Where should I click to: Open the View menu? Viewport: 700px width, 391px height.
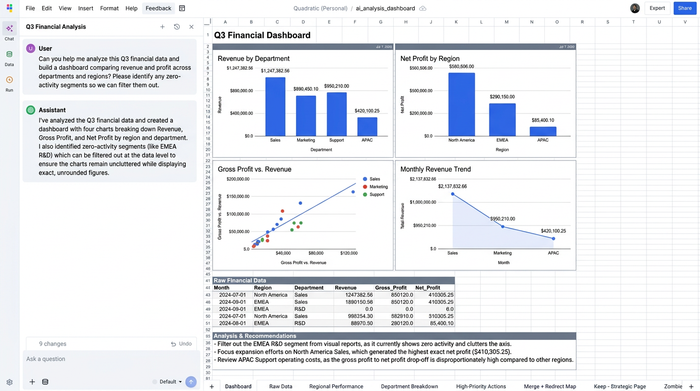click(65, 8)
